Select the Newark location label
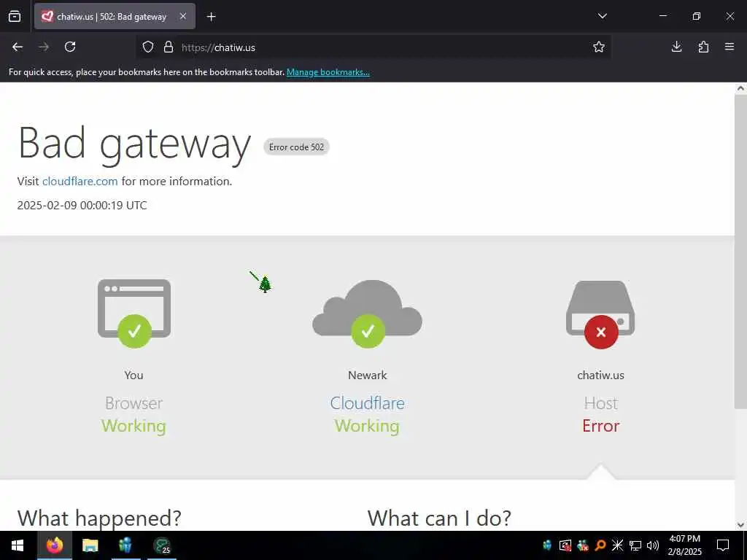The height and width of the screenshot is (560, 747). pyautogui.click(x=368, y=376)
